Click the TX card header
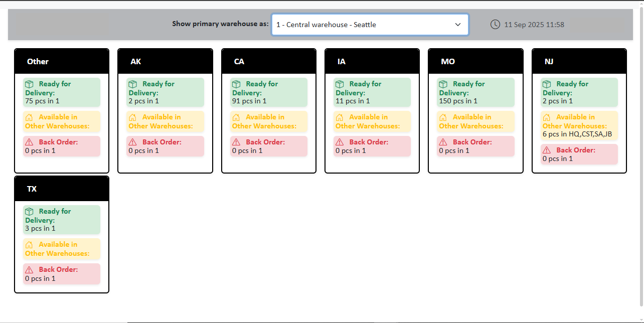The height and width of the screenshot is (323, 644). pos(62,189)
